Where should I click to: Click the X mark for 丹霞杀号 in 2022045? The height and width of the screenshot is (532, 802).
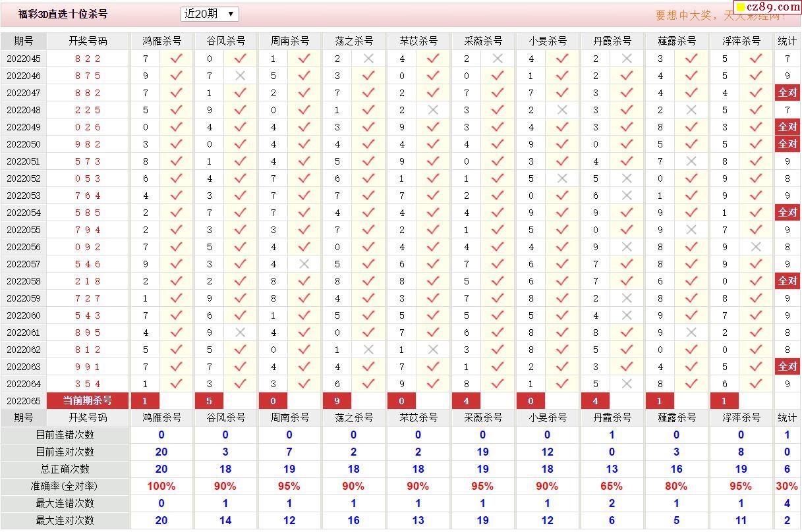coord(627,59)
